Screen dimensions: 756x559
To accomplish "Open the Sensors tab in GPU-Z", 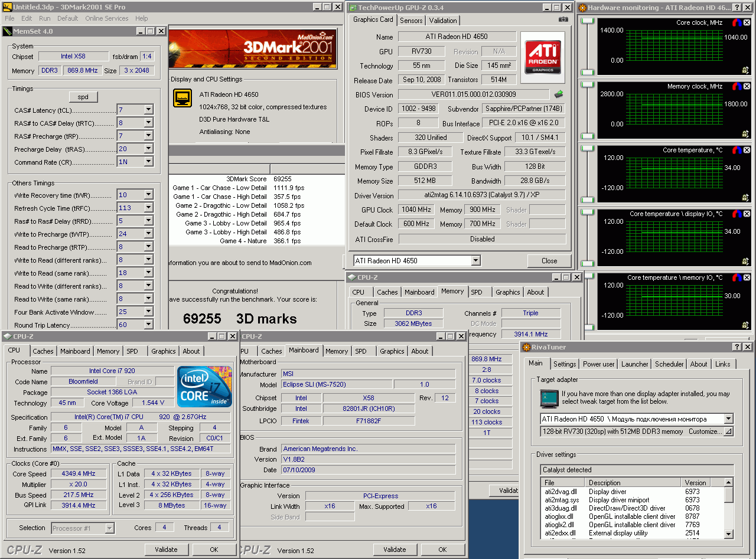I will tap(411, 20).
